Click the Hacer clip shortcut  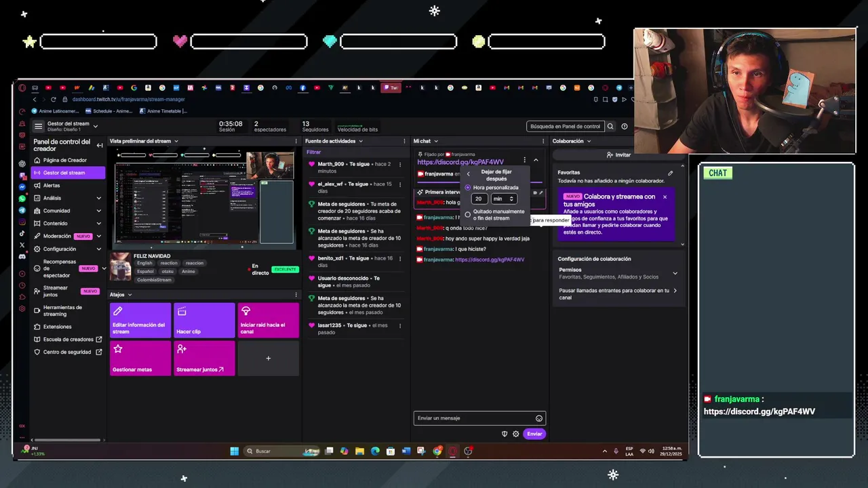(204, 320)
